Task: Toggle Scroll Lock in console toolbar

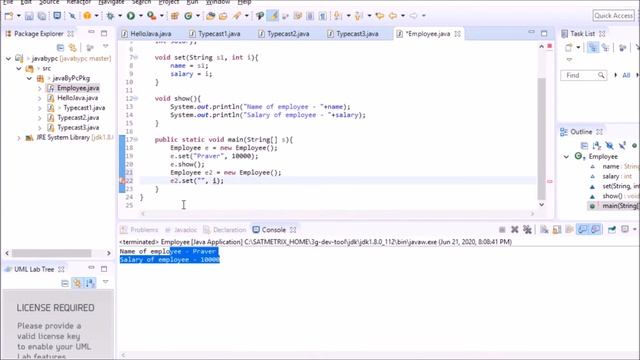Action: coord(557,230)
